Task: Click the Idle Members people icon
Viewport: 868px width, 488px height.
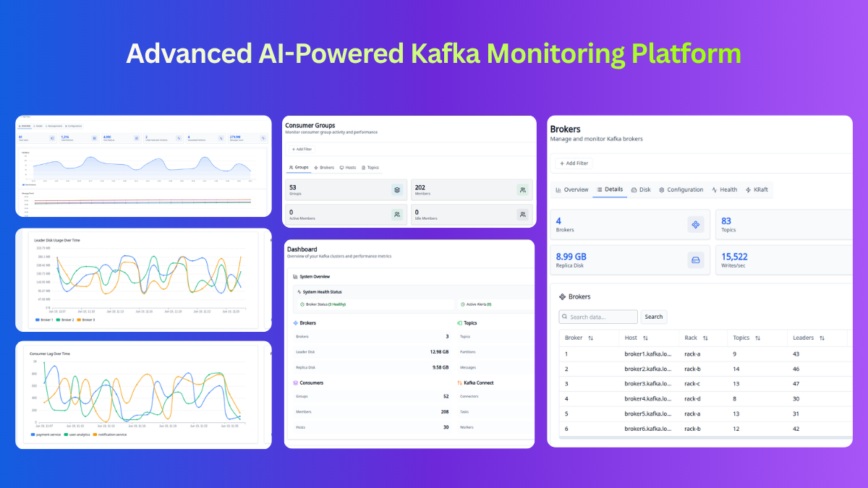Action: point(523,215)
